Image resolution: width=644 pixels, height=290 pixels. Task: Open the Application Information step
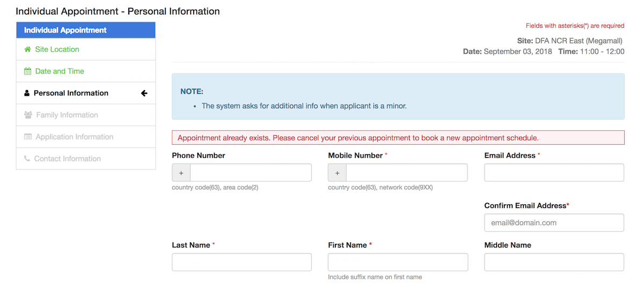pyautogui.click(x=74, y=137)
